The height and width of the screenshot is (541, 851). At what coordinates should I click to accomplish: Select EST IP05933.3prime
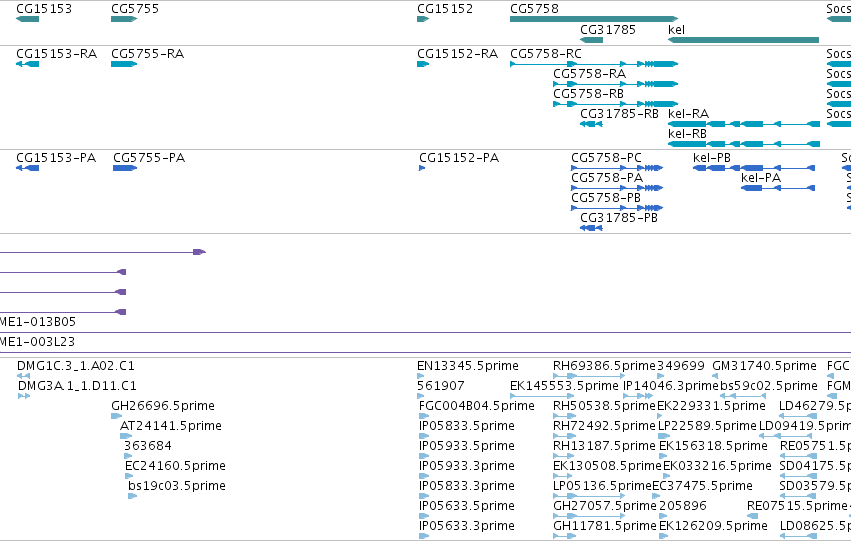(423, 476)
